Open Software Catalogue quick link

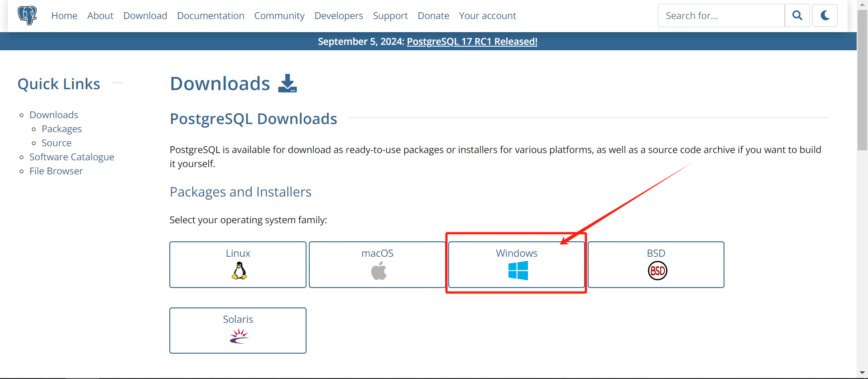(x=72, y=157)
